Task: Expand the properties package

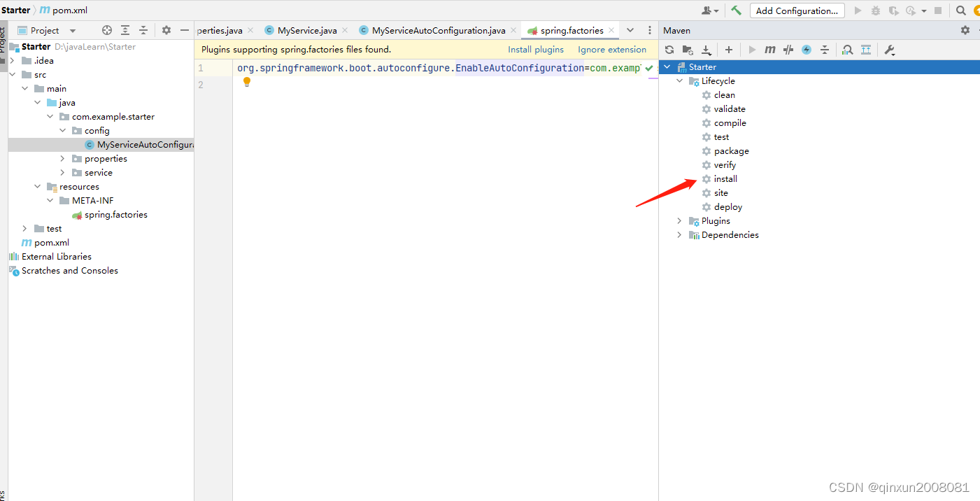Action: tap(63, 159)
